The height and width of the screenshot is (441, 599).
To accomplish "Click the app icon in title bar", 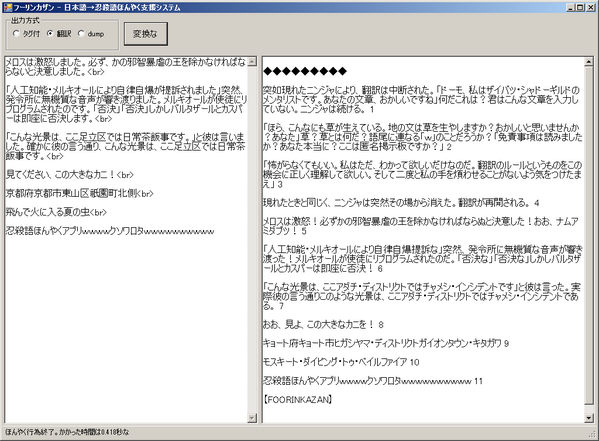I will pos(8,7).
